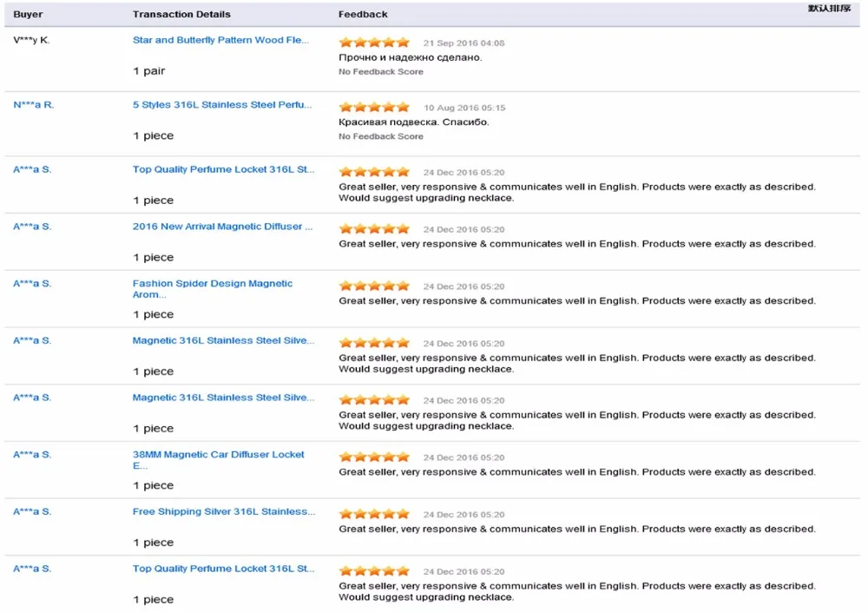This screenshot has width=868, height=612.
Task: Open Free Shipping Silver 316L Stainless link
Action: coord(223,512)
